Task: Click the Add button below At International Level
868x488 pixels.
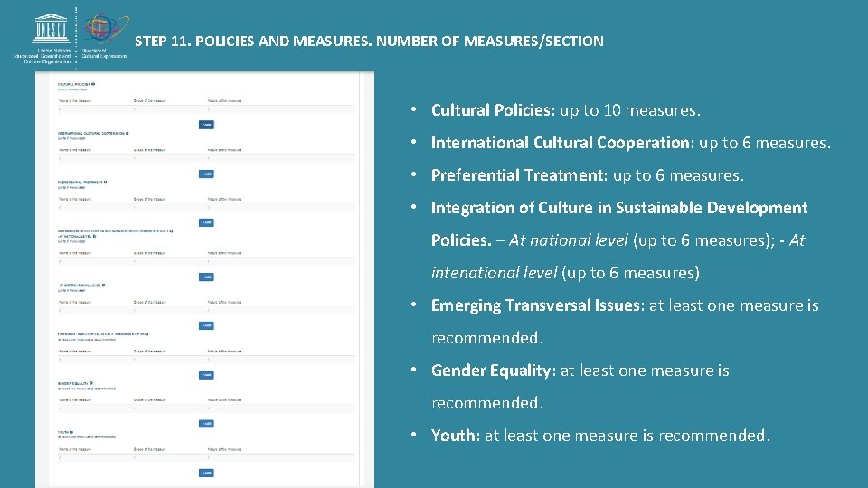Action: coord(206,325)
